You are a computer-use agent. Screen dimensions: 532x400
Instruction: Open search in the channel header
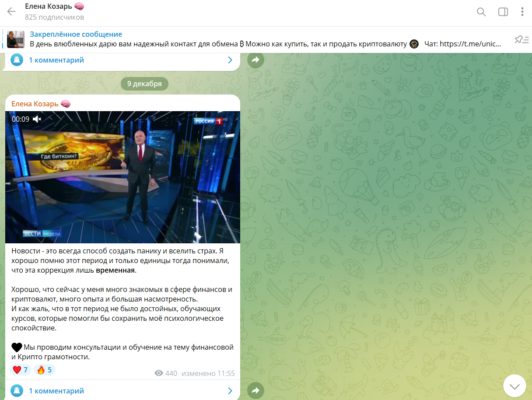[481, 12]
